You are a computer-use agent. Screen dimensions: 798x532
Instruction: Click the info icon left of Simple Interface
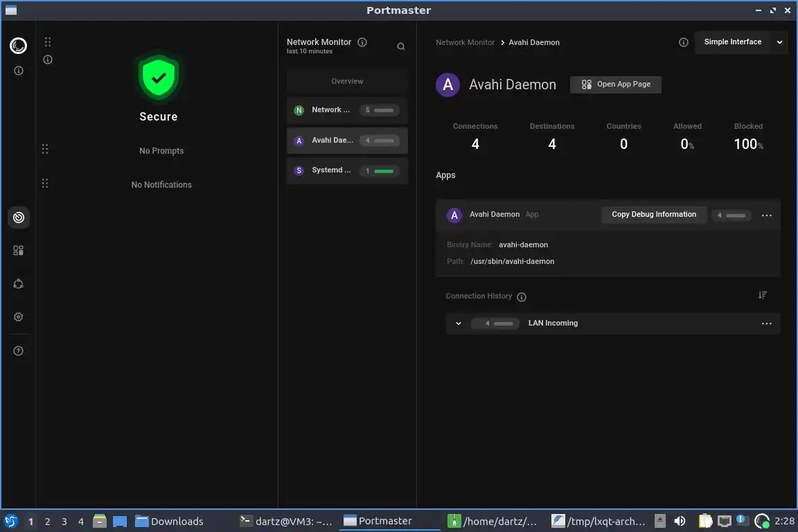pyautogui.click(x=684, y=42)
